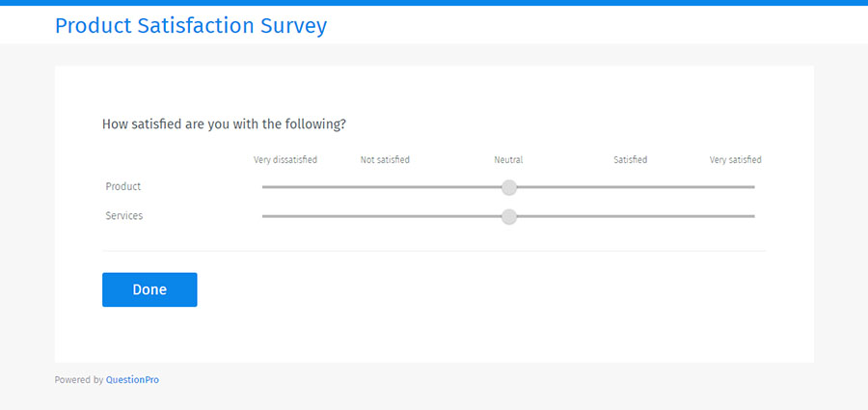
Task: Click the Product slider's round handle
Action: [509, 187]
